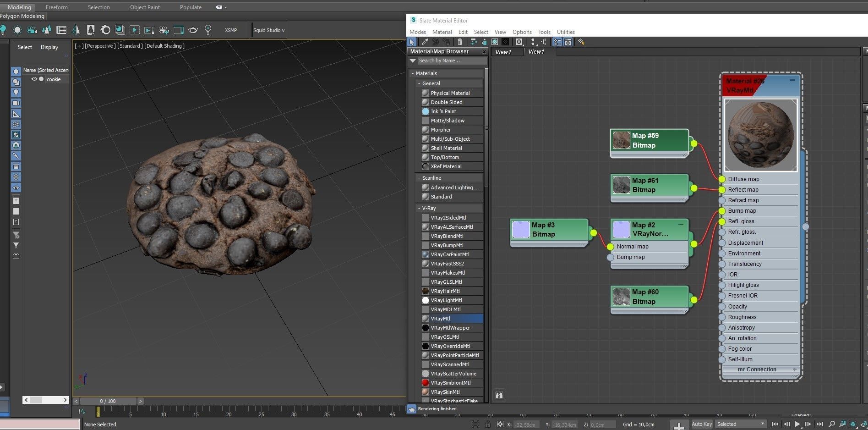The width and height of the screenshot is (868, 430).
Task: Toggle the selection lock padlock icon
Action: pos(488,424)
